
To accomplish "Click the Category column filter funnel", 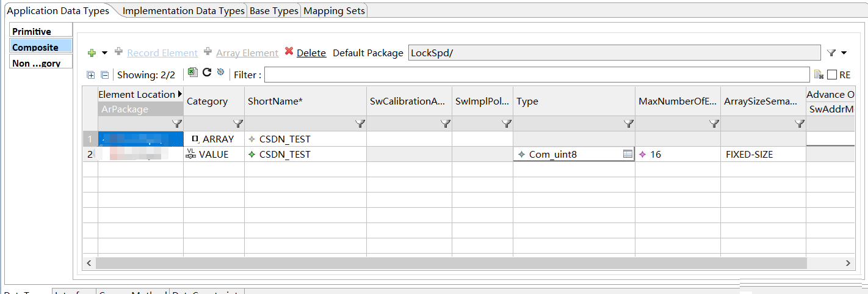I will tap(238, 124).
